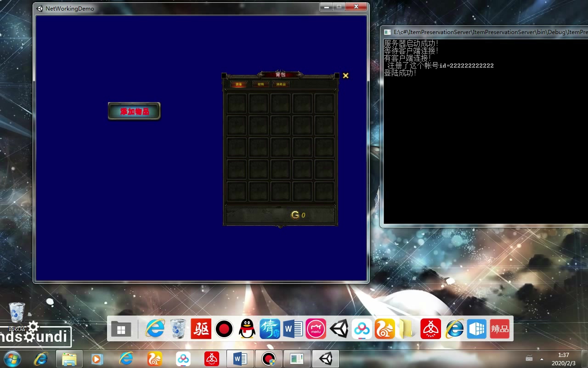588x368 pixels.
Task: Open the 材料 tab in backpack
Action: click(x=260, y=84)
